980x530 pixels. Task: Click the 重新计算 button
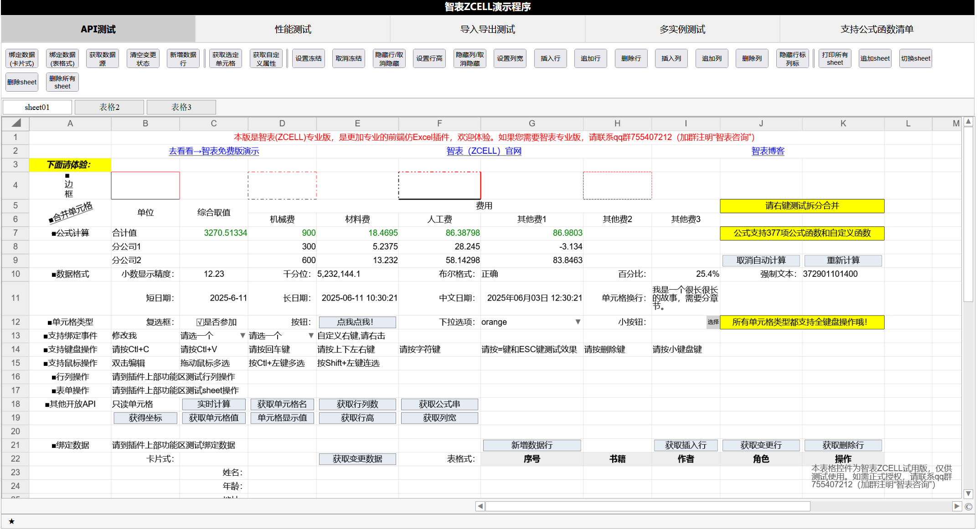tap(843, 260)
